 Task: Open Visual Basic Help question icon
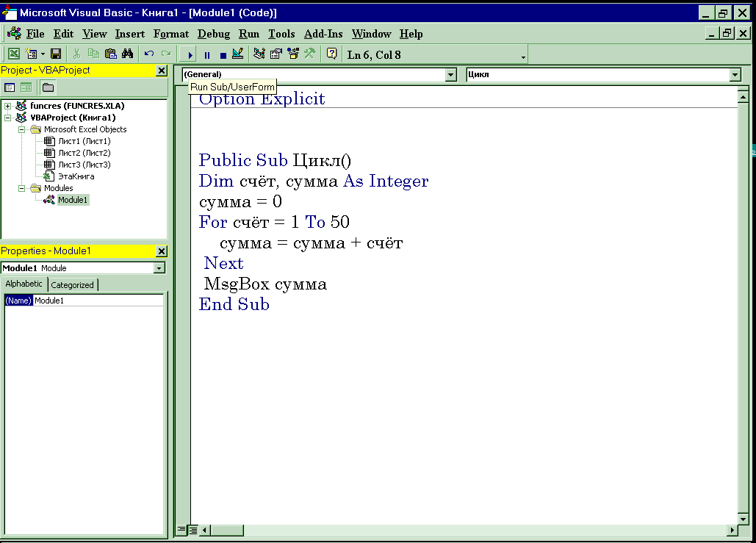332,54
